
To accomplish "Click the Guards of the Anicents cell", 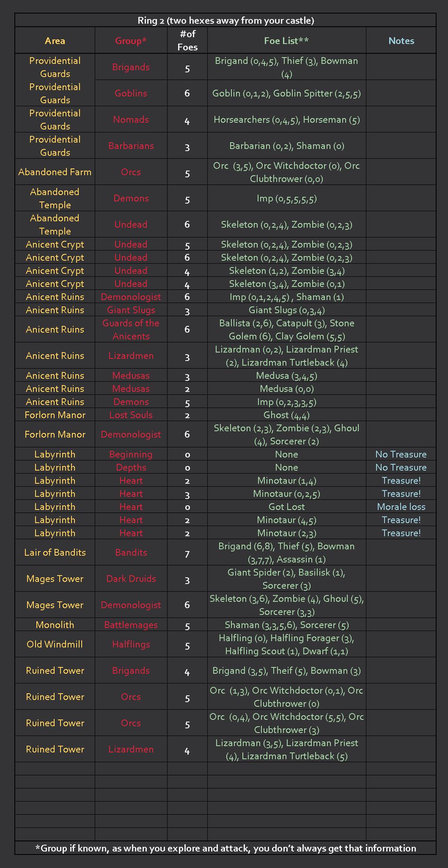I will click(131, 329).
